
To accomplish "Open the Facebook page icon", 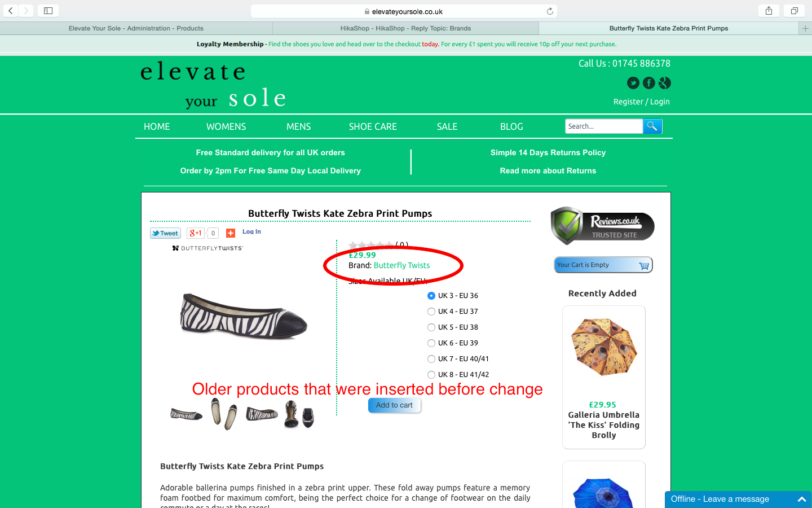I will pyautogui.click(x=649, y=83).
